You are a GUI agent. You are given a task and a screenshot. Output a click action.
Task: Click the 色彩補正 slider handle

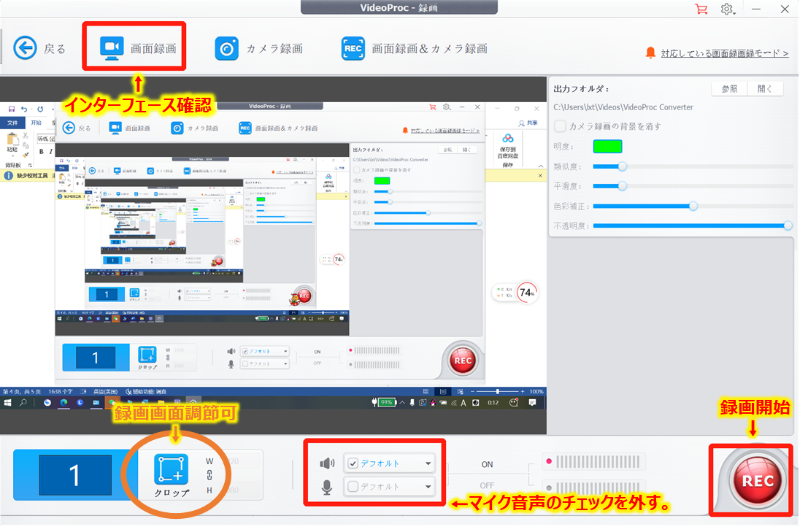click(693, 206)
